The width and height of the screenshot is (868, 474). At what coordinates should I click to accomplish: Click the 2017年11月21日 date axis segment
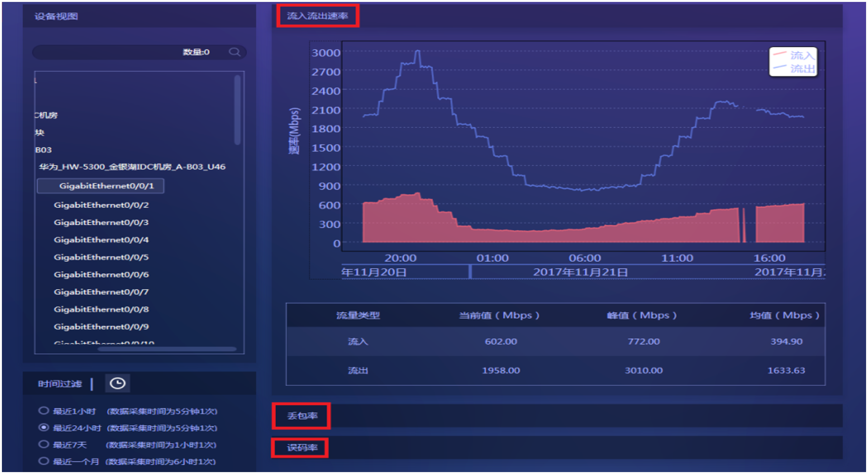point(580,272)
